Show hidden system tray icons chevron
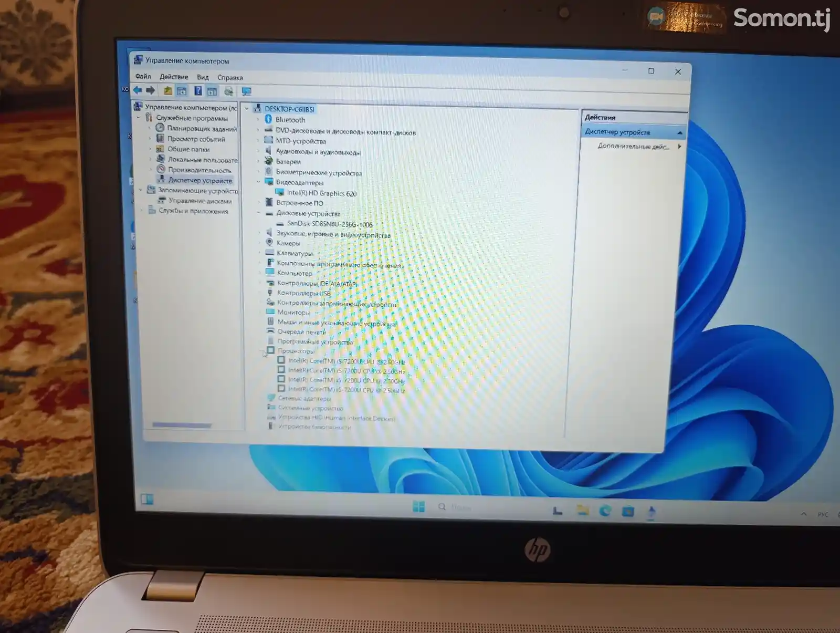840x633 pixels. coord(804,514)
